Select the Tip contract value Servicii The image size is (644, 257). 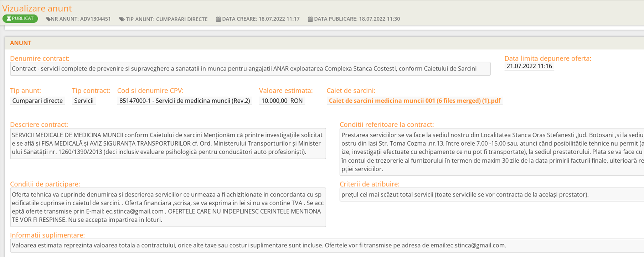click(x=84, y=101)
